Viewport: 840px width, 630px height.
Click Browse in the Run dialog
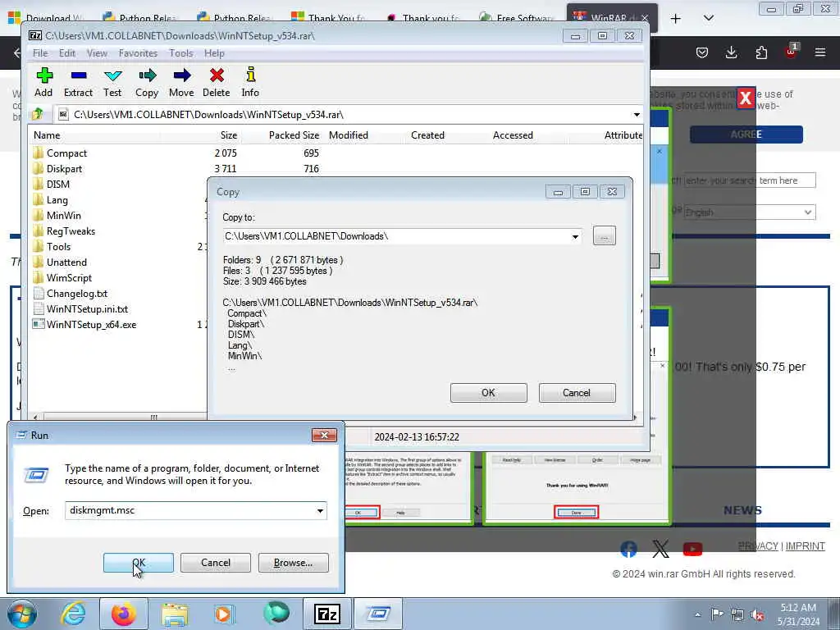pos(293,563)
